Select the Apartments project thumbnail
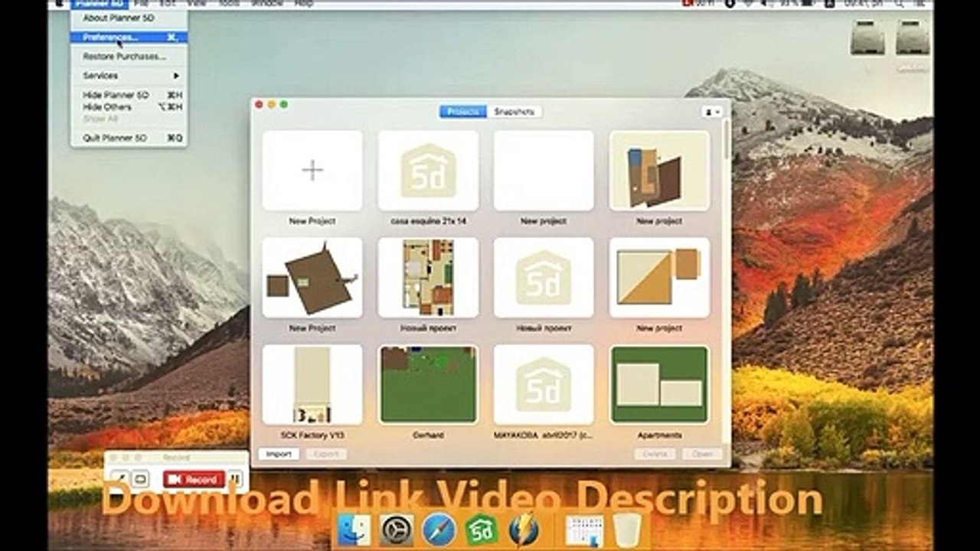The image size is (980, 551). click(659, 384)
